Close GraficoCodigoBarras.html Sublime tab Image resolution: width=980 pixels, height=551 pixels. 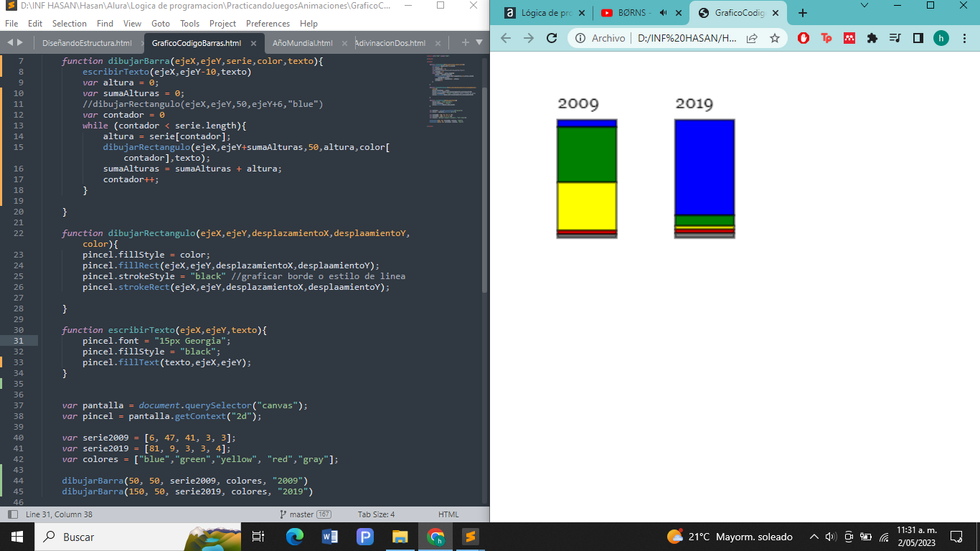[x=253, y=43]
